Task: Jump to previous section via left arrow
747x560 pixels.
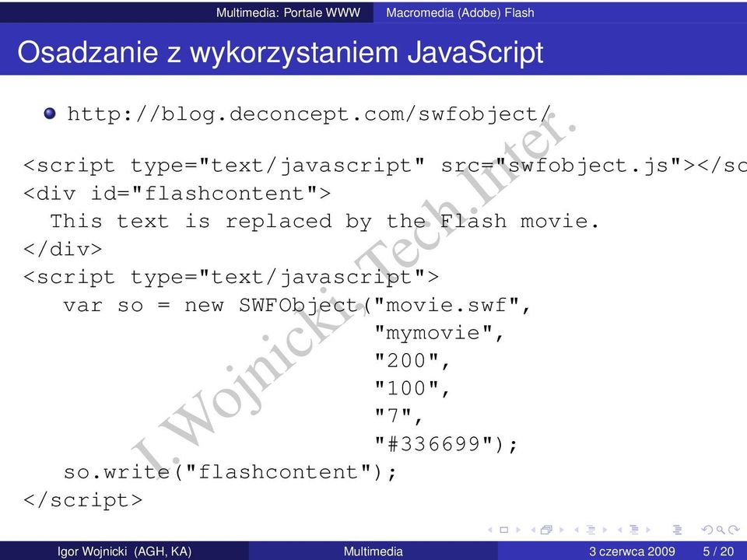Action: click(x=620, y=530)
